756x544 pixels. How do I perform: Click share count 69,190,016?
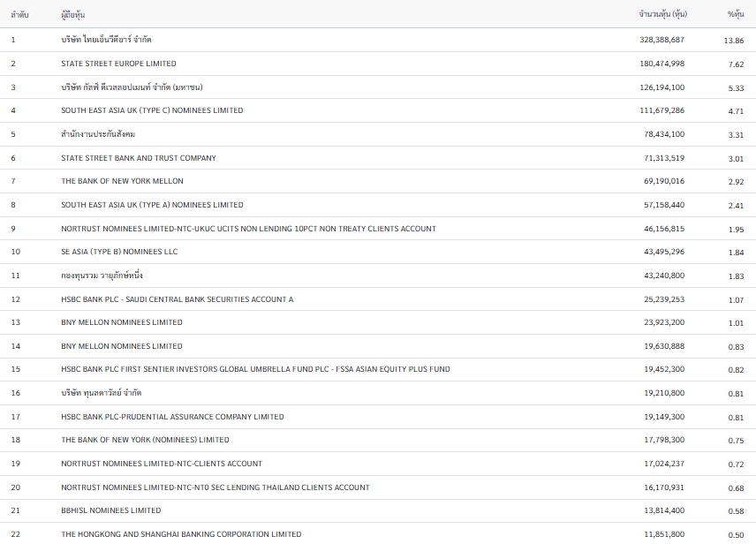pyautogui.click(x=664, y=181)
